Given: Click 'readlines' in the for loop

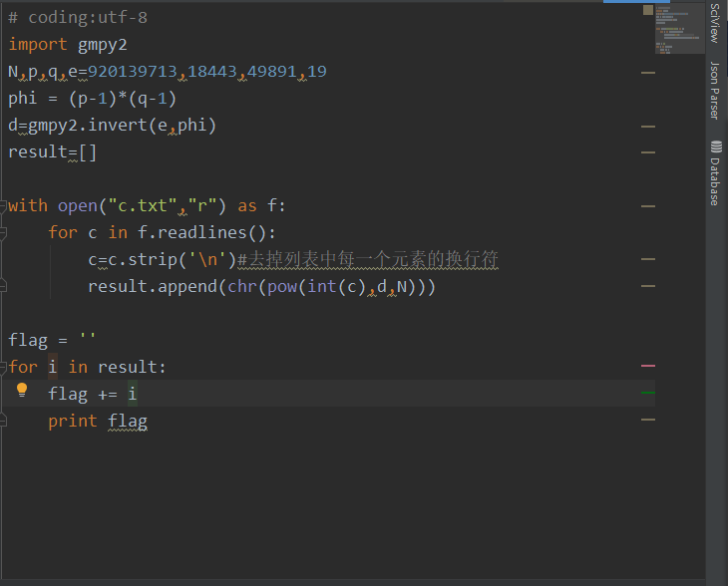Looking at the screenshot, I should coord(202,232).
